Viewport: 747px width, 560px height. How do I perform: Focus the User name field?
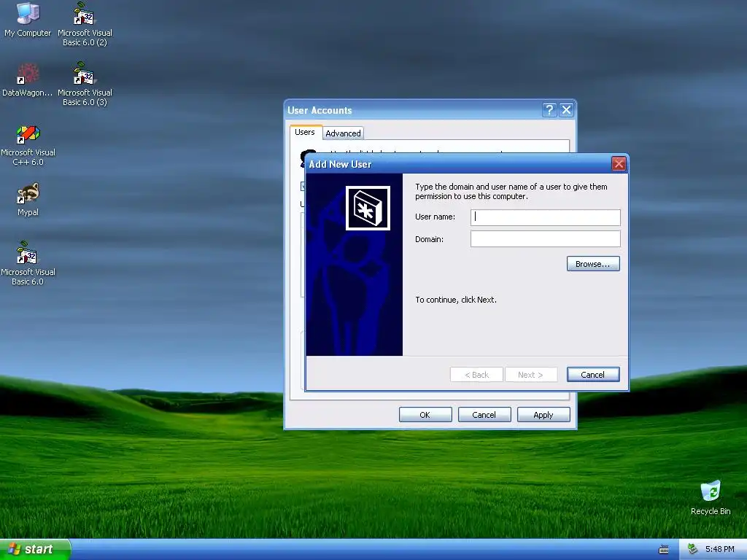click(545, 217)
